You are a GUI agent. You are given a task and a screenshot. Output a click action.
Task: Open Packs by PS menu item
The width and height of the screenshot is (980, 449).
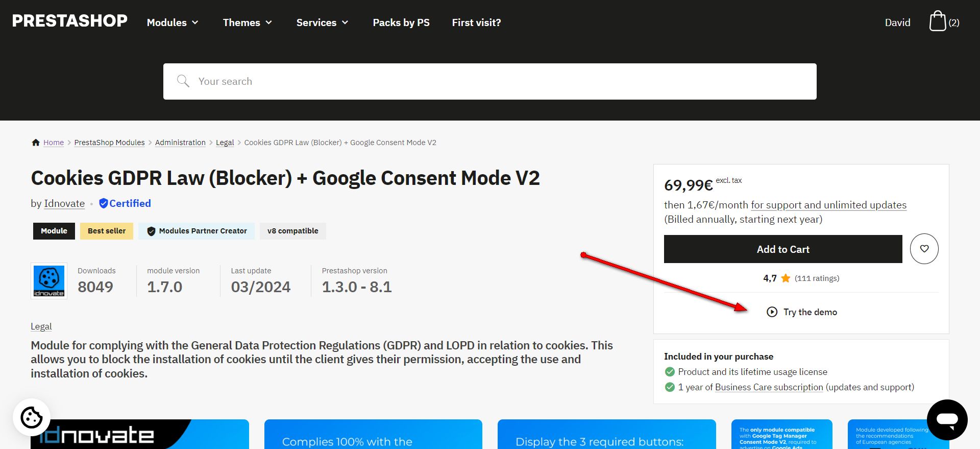[x=401, y=22]
